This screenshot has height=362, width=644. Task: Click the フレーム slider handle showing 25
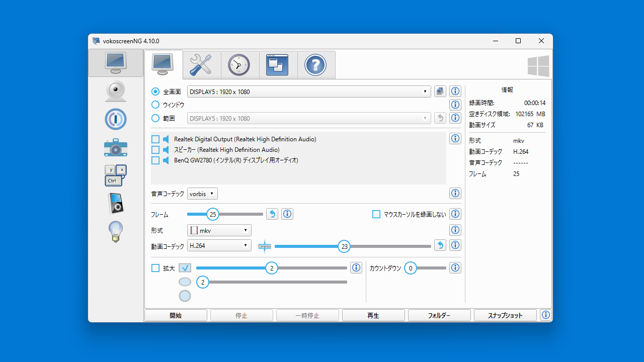tap(213, 214)
